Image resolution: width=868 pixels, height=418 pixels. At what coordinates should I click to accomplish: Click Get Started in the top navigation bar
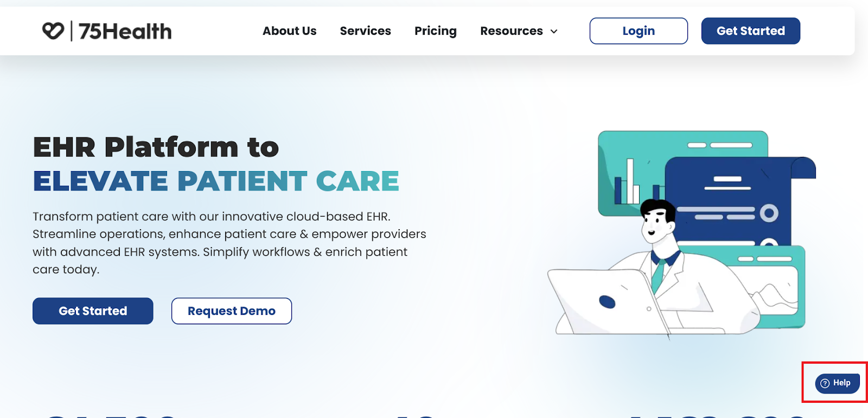751,31
